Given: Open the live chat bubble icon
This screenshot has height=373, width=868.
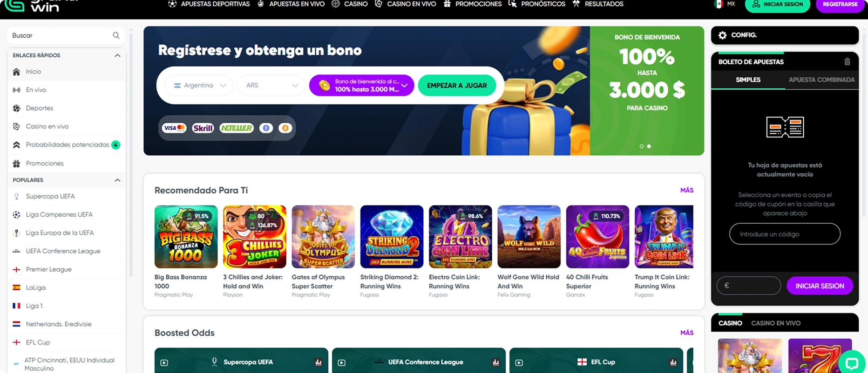Looking at the screenshot, I should point(852,362).
